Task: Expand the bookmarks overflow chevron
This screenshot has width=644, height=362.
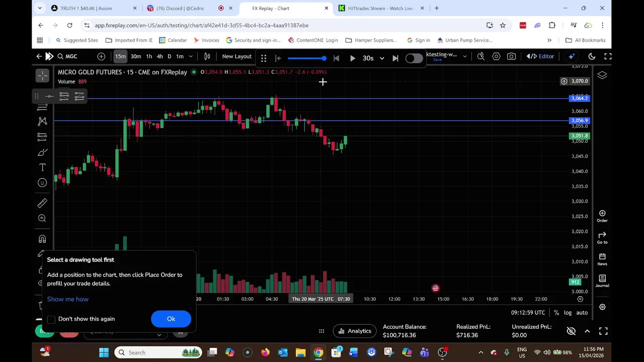Action: point(549,40)
